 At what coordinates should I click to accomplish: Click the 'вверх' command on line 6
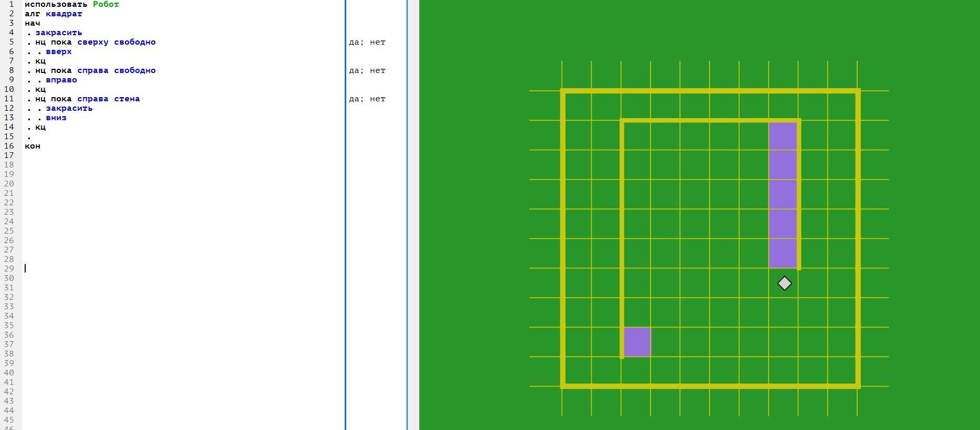tap(59, 51)
